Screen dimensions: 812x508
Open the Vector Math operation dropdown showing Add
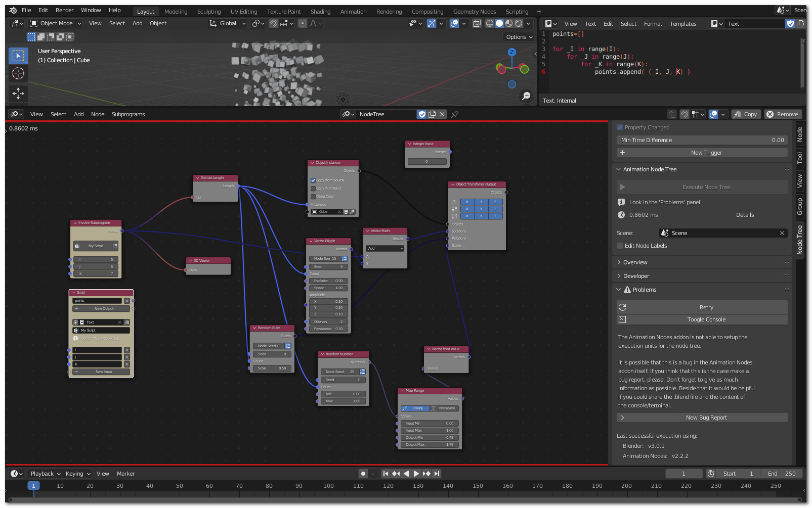(x=385, y=248)
